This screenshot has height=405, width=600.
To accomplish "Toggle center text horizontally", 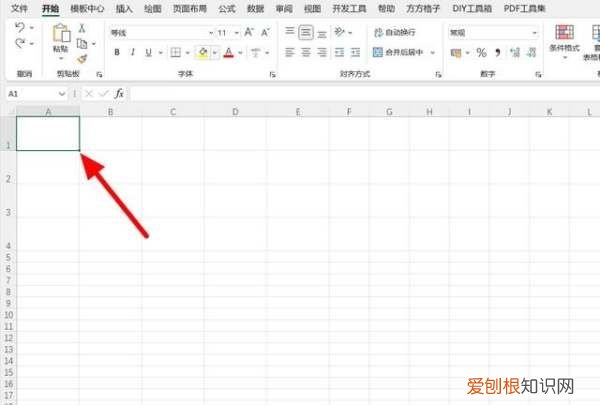I will [305, 52].
